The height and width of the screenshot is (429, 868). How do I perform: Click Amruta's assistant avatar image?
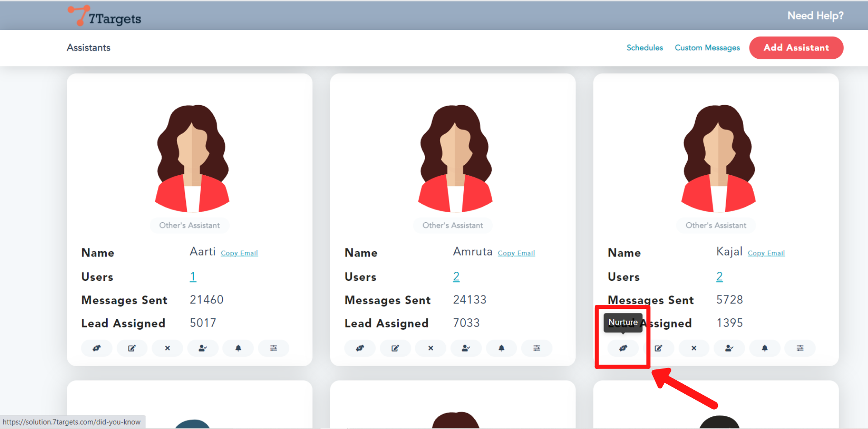click(x=455, y=159)
